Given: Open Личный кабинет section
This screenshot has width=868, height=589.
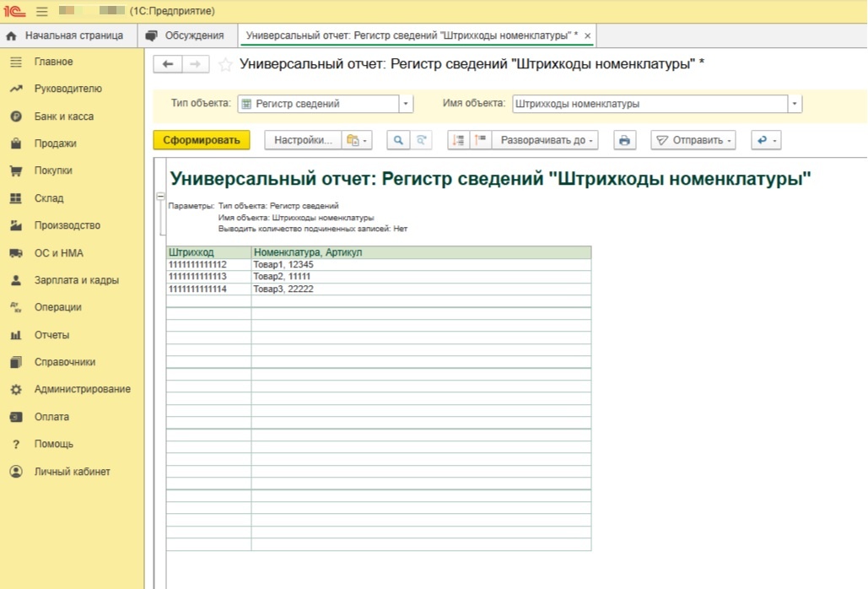Looking at the screenshot, I should pyautogui.click(x=72, y=472).
